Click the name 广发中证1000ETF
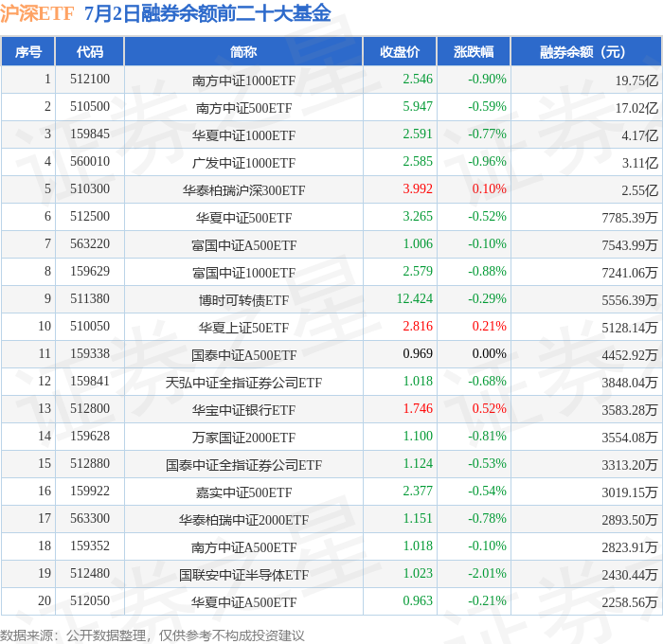The image size is (663, 644). pos(243,163)
